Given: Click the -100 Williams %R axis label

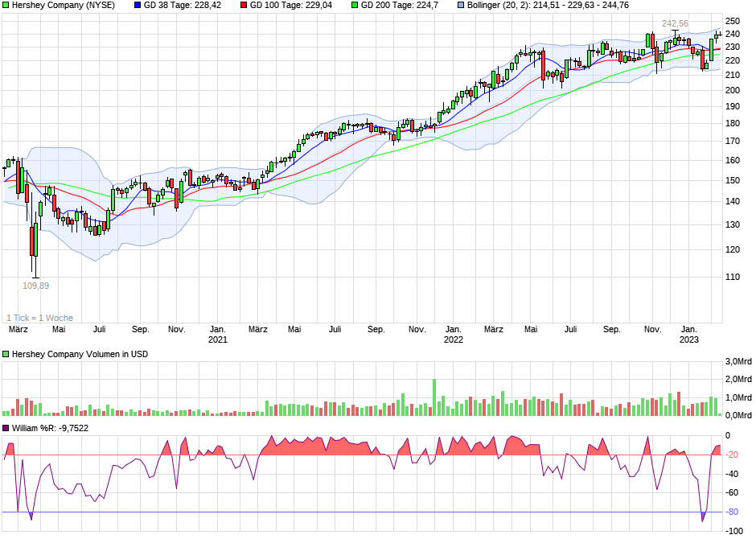Looking at the screenshot, I should tap(735, 531).
